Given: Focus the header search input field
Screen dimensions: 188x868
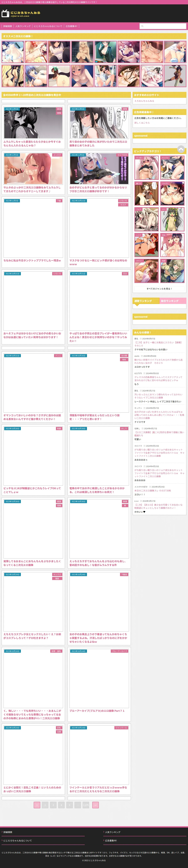Looking at the screenshot, I should 163,26.
